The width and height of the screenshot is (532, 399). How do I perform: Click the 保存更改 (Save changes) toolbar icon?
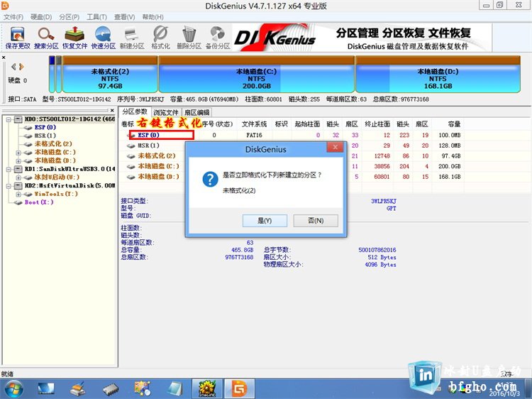pos(18,38)
